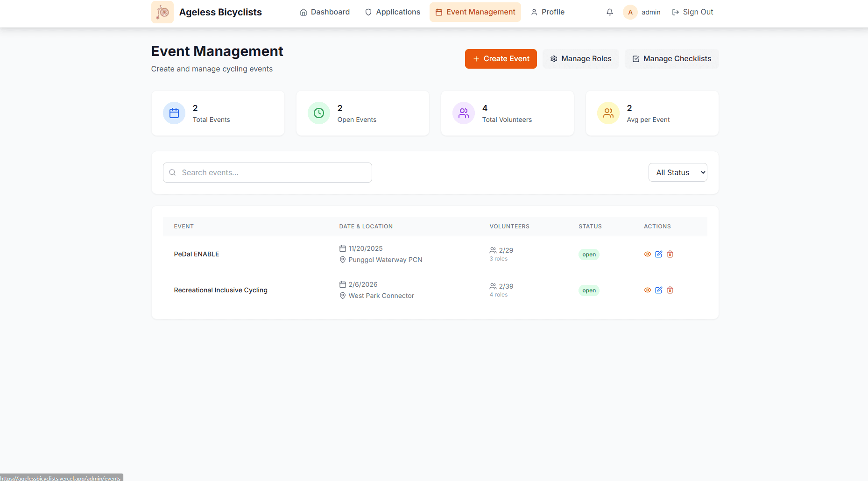Click the Punggol Waterway PCN location text
The height and width of the screenshot is (481, 868).
point(386,260)
